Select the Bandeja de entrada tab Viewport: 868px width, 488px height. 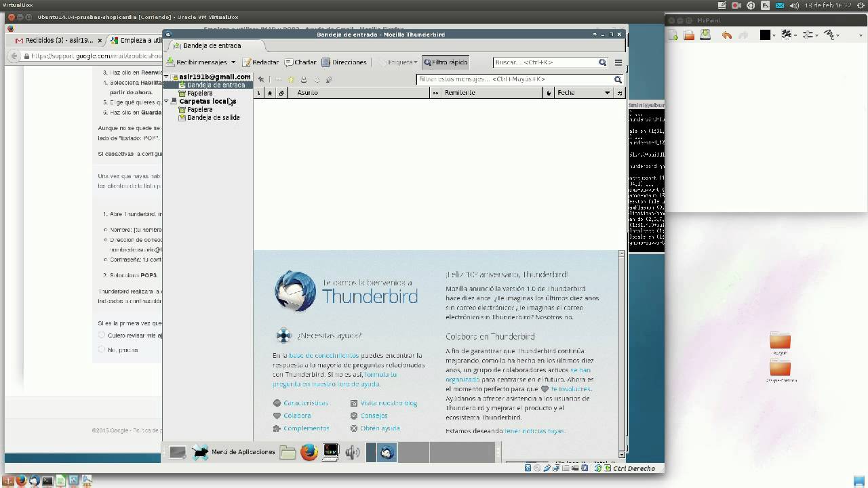click(x=212, y=46)
